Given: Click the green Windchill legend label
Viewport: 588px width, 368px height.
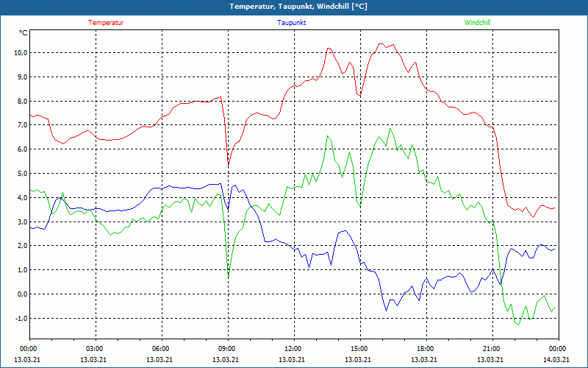Looking at the screenshot, I should [x=477, y=23].
